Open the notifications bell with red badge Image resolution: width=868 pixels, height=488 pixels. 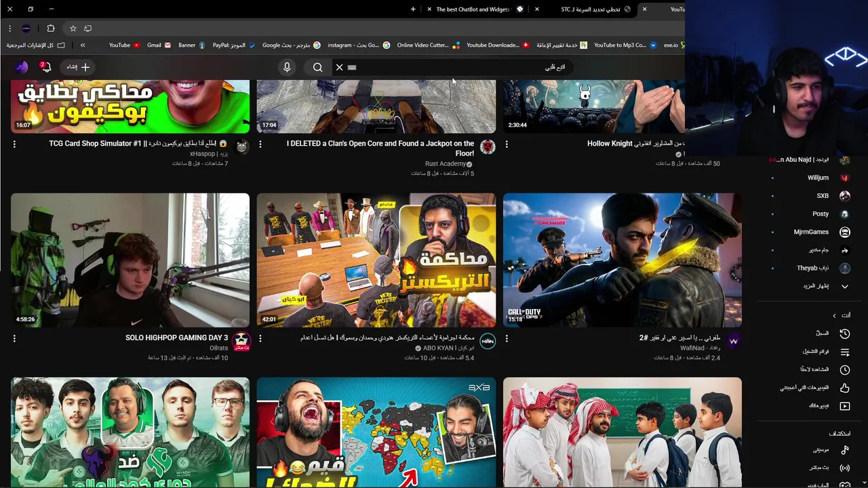(45, 66)
